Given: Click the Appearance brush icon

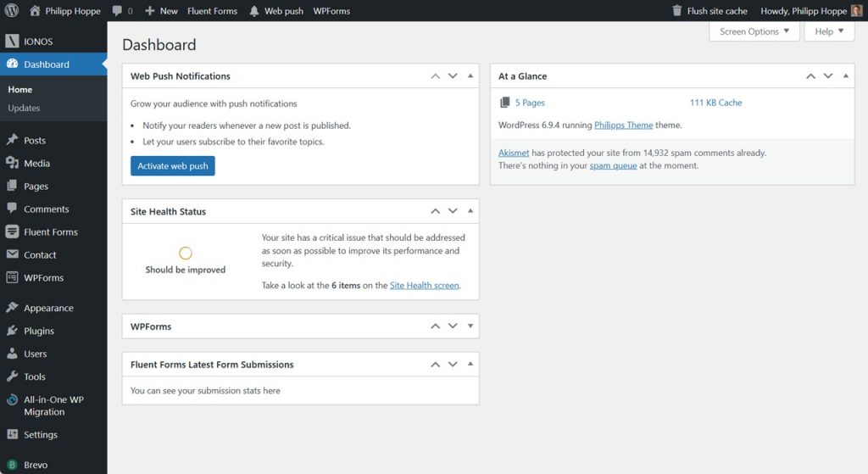Looking at the screenshot, I should click(x=12, y=307).
